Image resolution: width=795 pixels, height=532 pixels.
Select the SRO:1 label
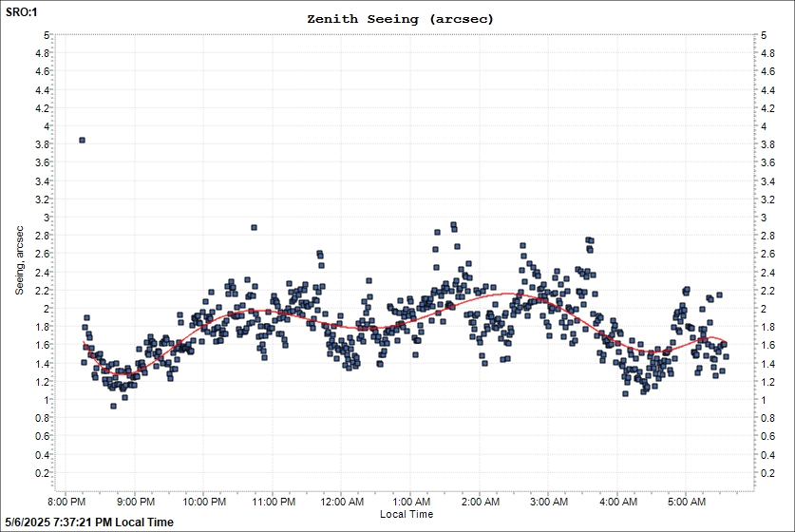pos(21,12)
